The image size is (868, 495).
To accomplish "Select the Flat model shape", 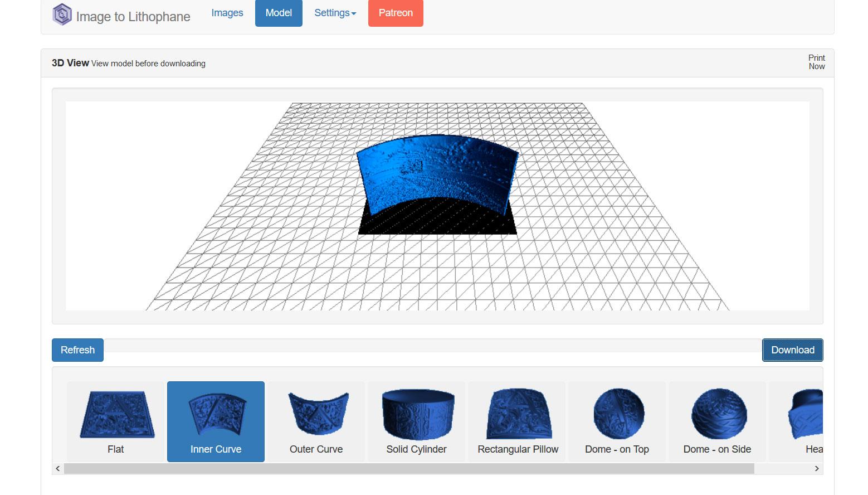I will coord(116,421).
